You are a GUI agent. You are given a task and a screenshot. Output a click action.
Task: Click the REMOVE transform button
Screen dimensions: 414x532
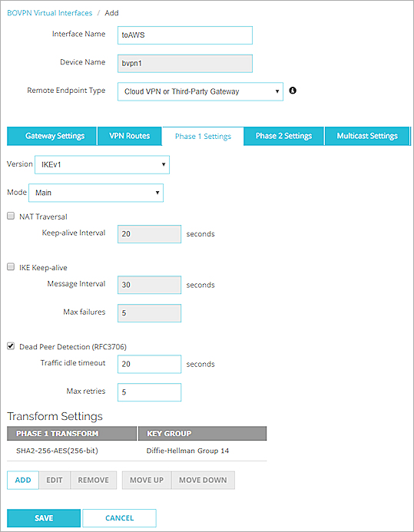point(93,480)
